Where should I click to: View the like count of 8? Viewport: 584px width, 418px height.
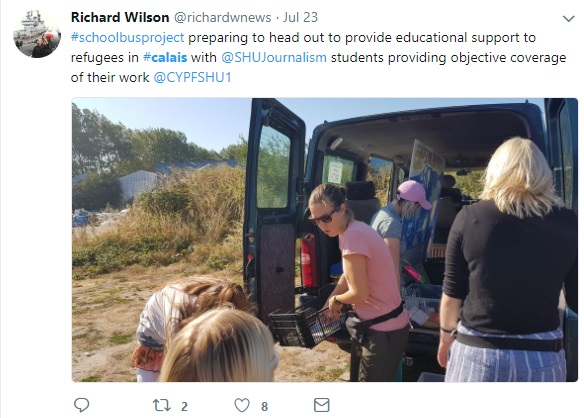click(264, 406)
